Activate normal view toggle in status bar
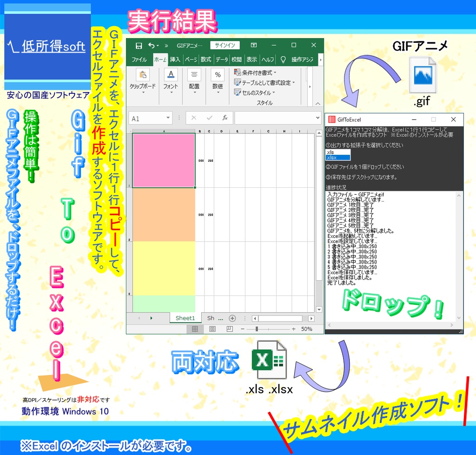Screen dimensions: 476x455 point(195,329)
